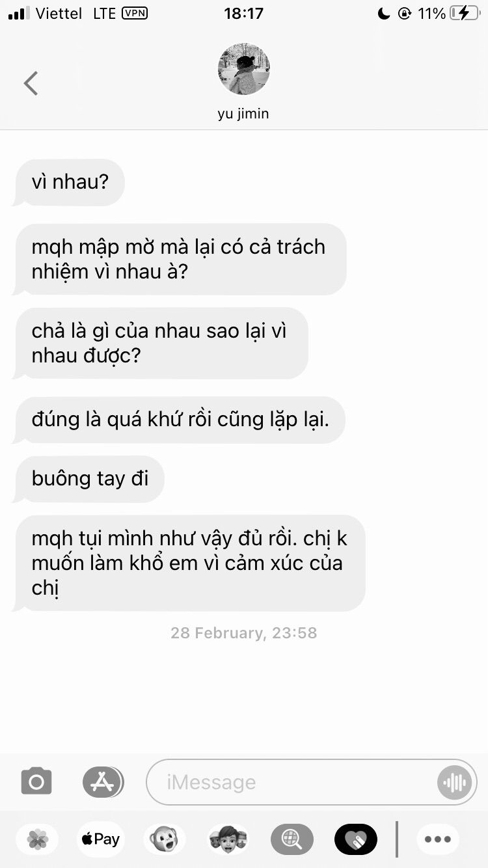Open Apple Pay in app drawer

(x=100, y=839)
